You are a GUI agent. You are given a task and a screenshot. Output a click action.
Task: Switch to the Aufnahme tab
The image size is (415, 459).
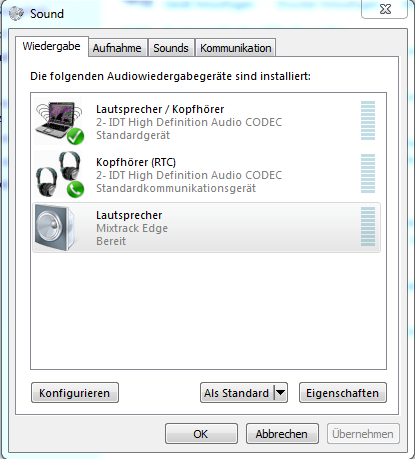117,48
